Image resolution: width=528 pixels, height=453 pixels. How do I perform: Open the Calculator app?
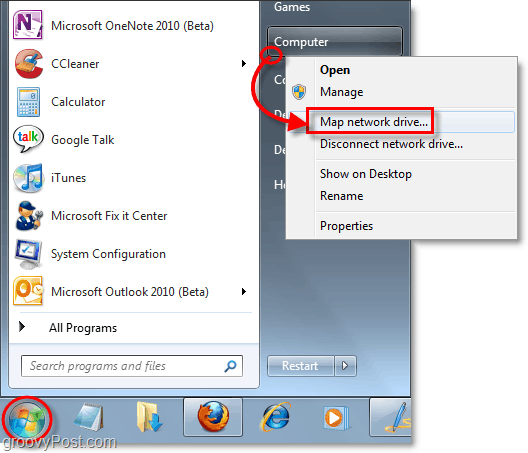131,101
